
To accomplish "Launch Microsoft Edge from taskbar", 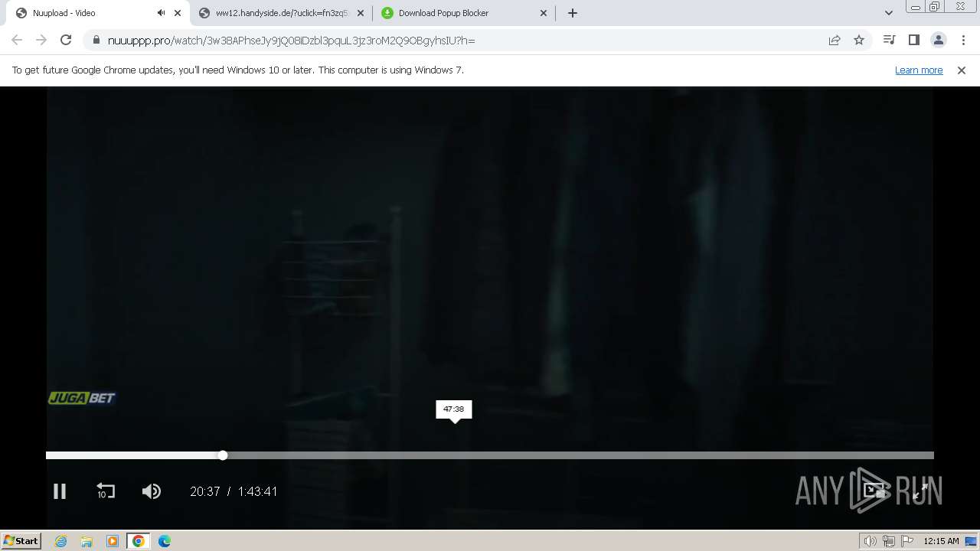I will pyautogui.click(x=165, y=541).
